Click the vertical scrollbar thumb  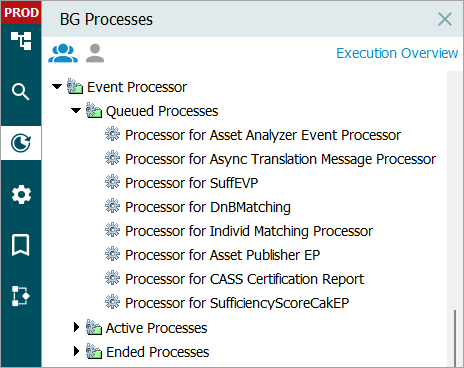point(455,338)
